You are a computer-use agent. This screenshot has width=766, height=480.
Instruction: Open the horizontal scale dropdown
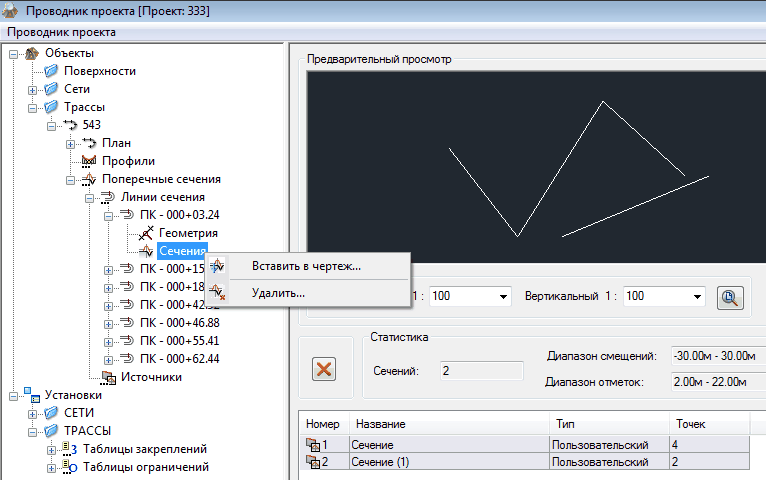[x=502, y=297]
